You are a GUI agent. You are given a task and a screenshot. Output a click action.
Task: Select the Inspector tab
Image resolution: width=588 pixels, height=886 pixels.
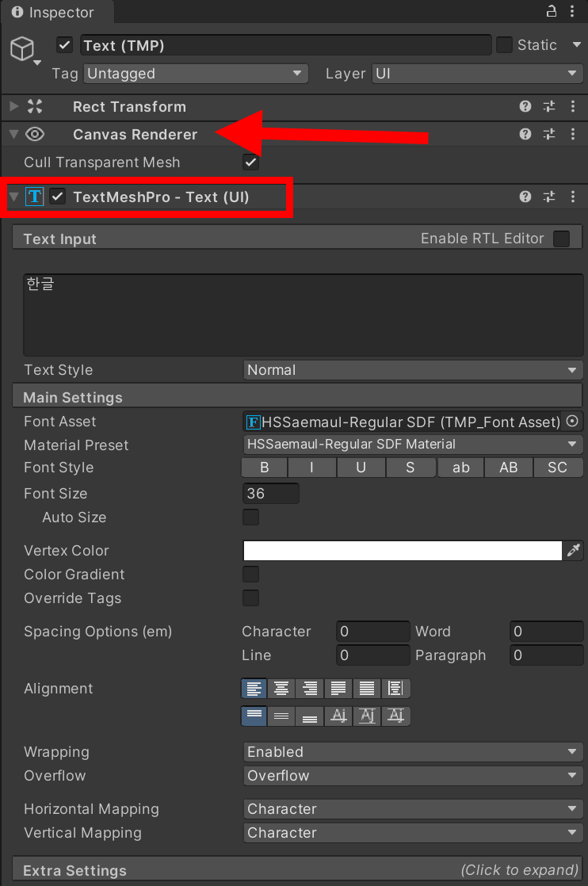tap(57, 12)
